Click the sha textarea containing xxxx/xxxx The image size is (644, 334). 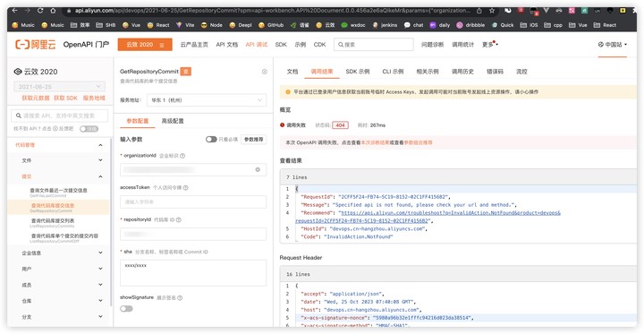(193, 273)
